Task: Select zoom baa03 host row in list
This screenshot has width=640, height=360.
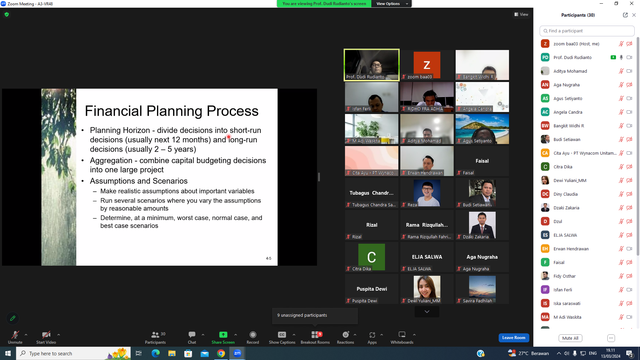Action: pos(587,44)
